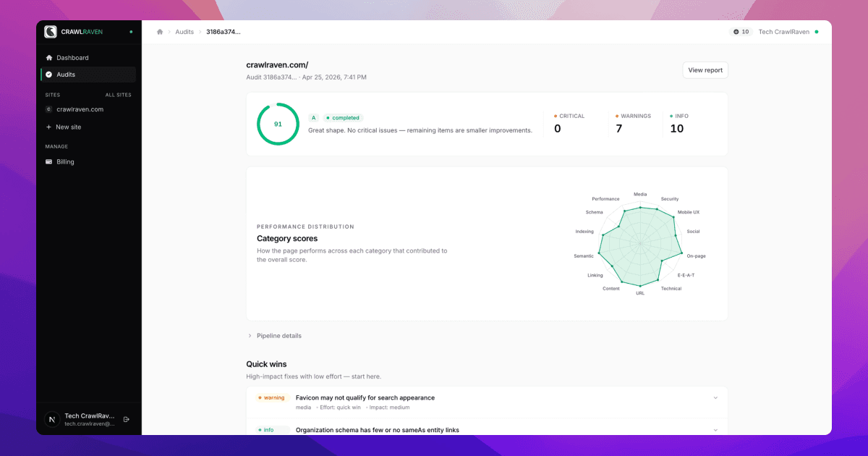Click the home icon in breadcrumb
This screenshot has height=456, width=868.
click(x=160, y=32)
